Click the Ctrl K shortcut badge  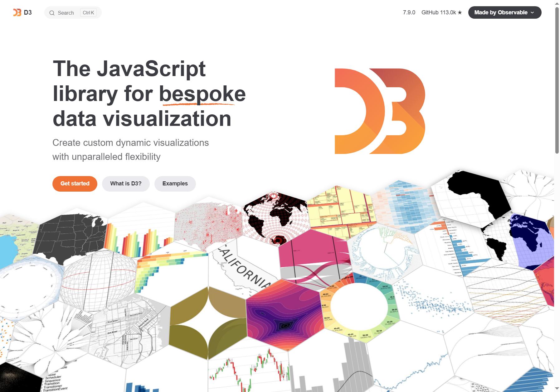(88, 13)
